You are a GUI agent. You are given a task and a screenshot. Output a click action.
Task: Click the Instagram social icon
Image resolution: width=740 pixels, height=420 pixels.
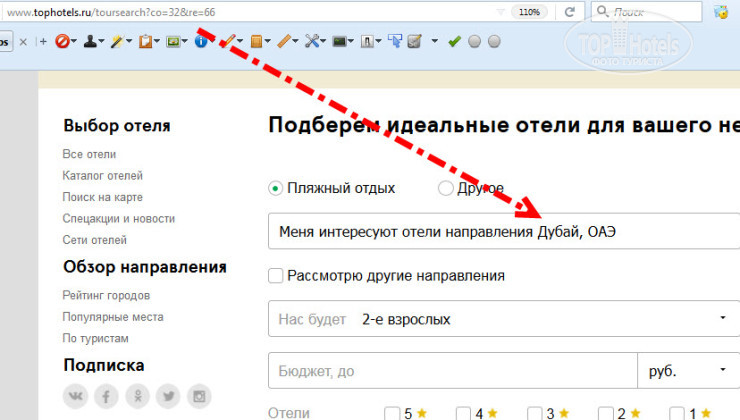(202, 397)
